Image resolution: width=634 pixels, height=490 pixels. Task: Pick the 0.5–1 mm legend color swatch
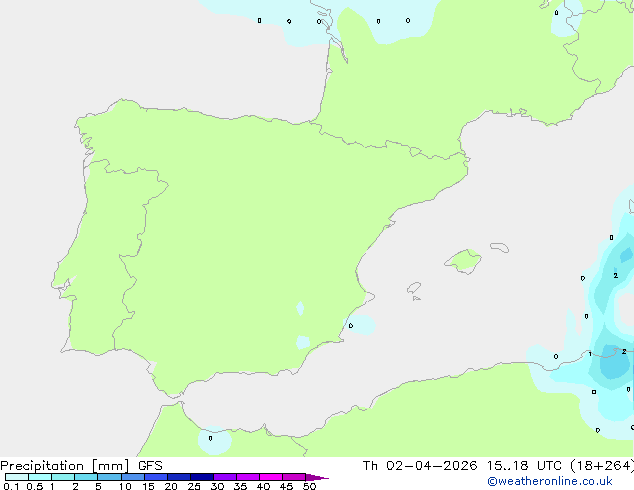(40, 477)
